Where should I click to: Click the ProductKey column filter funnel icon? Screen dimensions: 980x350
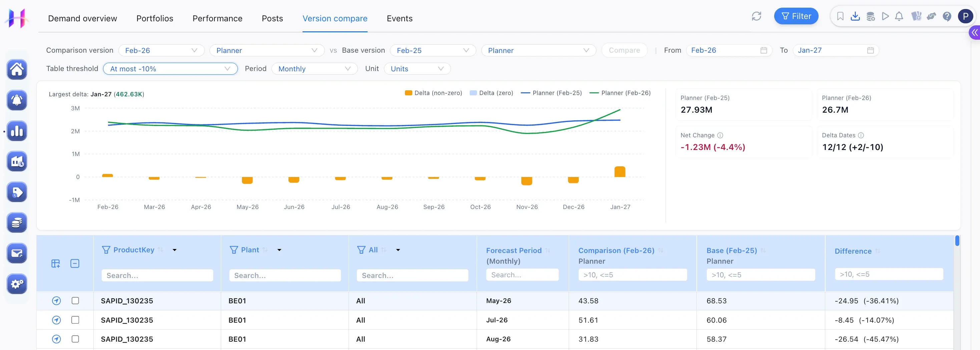[106, 250]
